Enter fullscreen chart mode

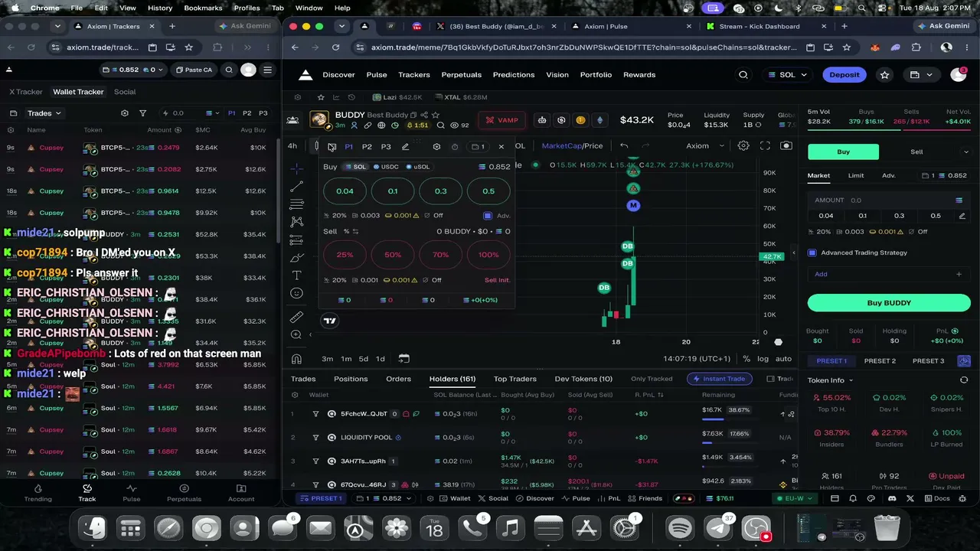pyautogui.click(x=765, y=145)
